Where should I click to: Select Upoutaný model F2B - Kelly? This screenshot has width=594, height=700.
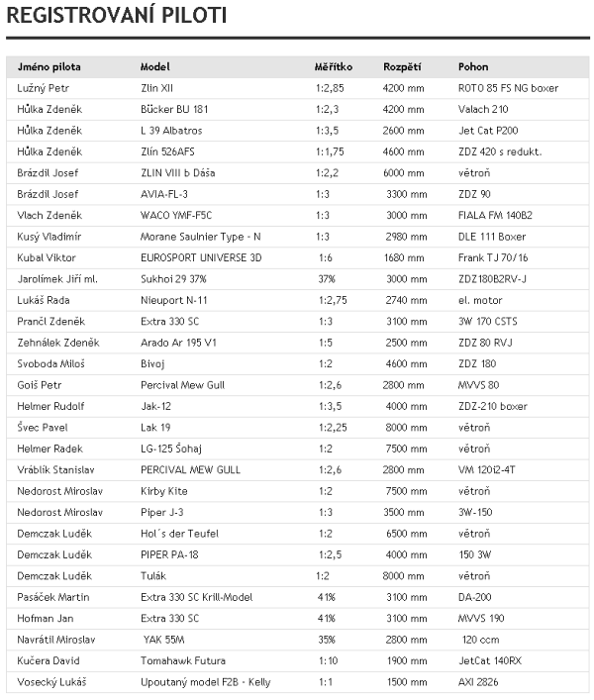(x=205, y=682)
